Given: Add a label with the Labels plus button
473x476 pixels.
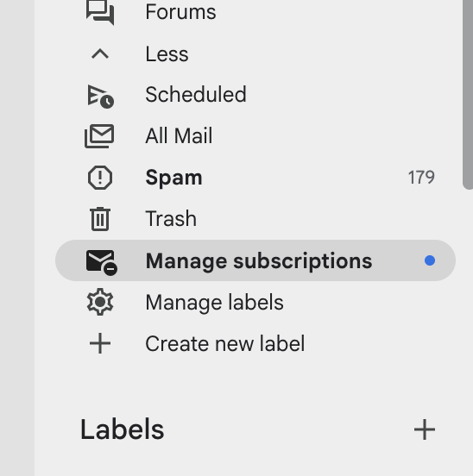Looking at the screenshot, I should click(425, 429).
